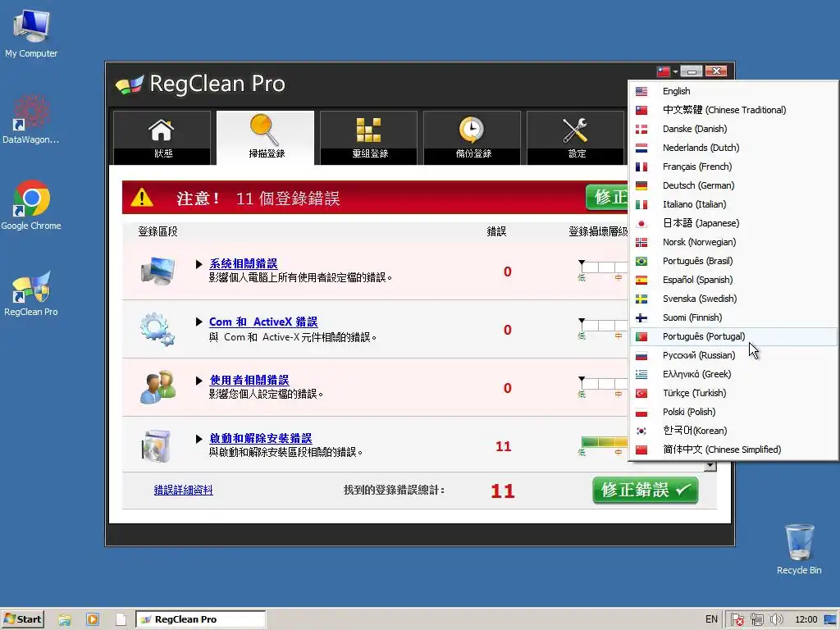Viewport: 840px width, 630px height.
Task: Click the users icon for user errors
Action: [x=157, y=387]
